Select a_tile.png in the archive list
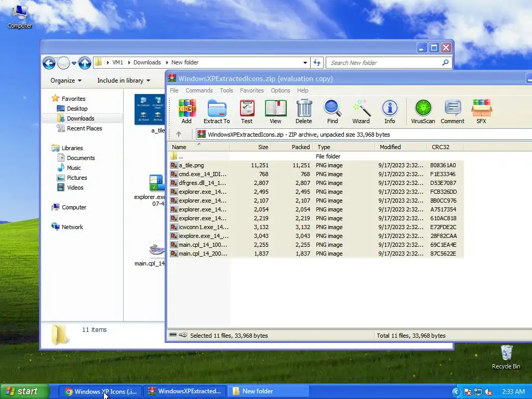 click(x=316, y=165)
